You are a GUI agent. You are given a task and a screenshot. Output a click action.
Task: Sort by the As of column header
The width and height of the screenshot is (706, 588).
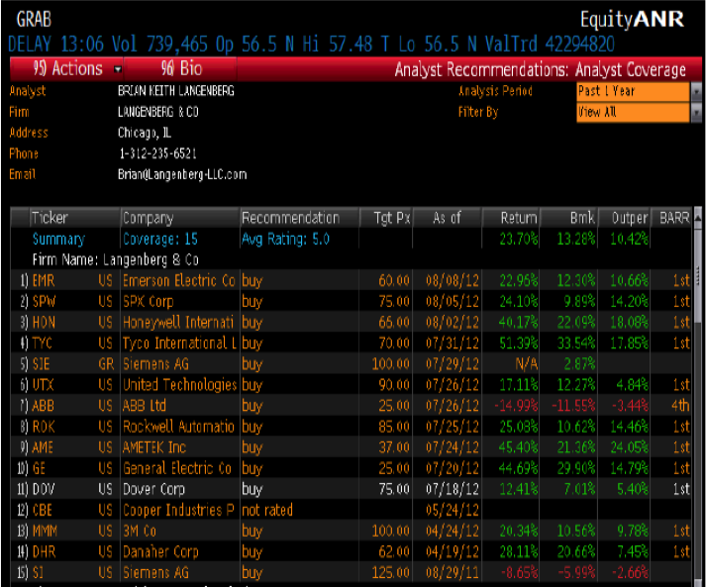448,218
